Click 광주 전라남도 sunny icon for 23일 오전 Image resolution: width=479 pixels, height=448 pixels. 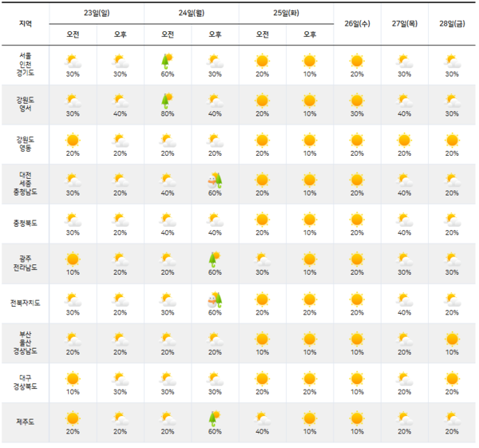pyautogui.click(x=73, y=259)
